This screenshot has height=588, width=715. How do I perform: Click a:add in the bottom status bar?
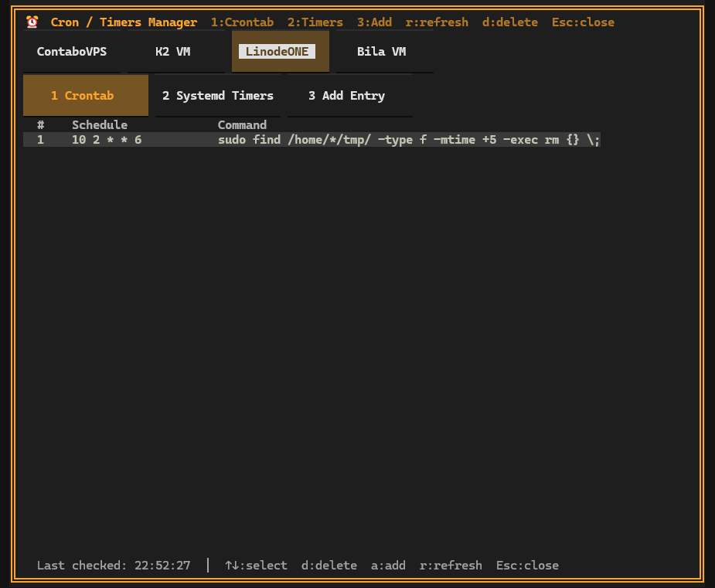[x=388, y=565]
